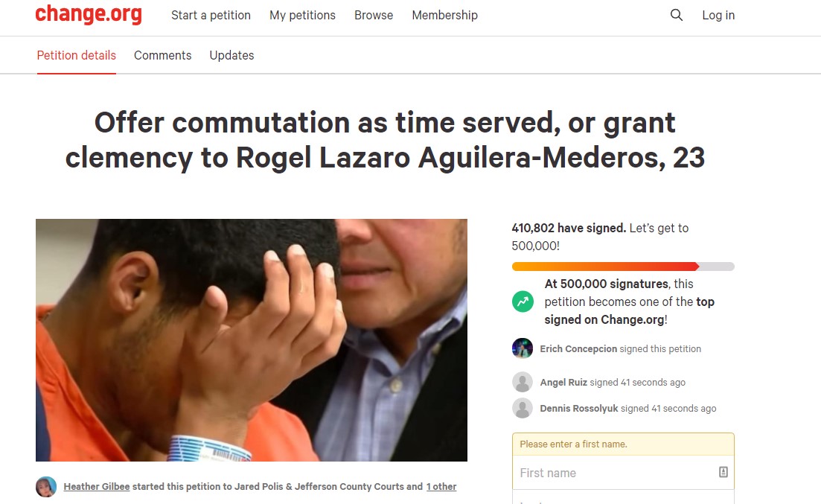
Task: Click the Log in link
Action: [718, 15]
